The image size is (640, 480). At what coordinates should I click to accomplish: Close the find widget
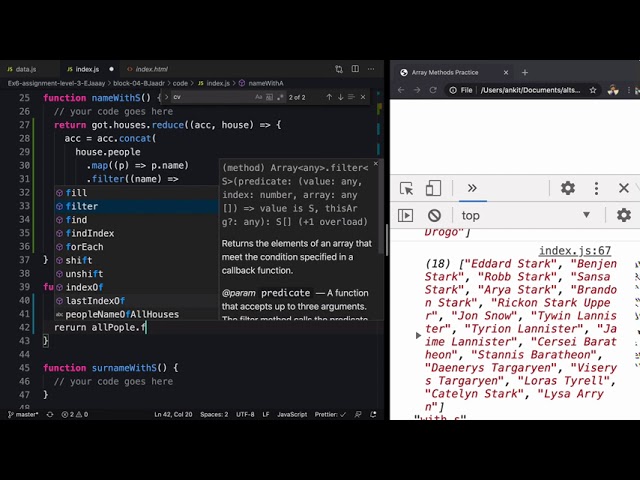point(363,97)
